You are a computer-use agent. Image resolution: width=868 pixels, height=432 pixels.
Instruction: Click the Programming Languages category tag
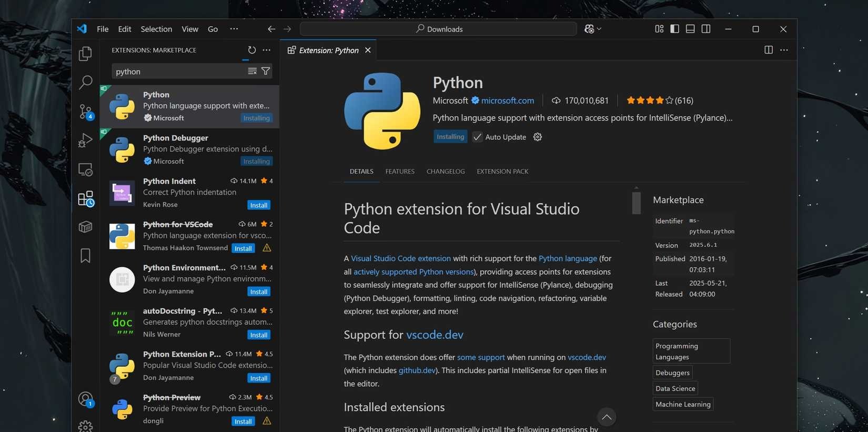pyautogui.click(x=691, y=351)
